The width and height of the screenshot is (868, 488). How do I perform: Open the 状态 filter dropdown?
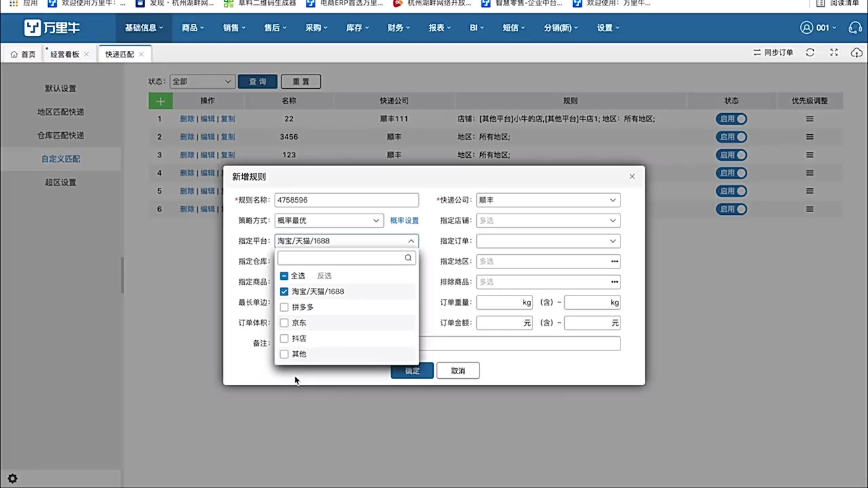tap(202, 81)
